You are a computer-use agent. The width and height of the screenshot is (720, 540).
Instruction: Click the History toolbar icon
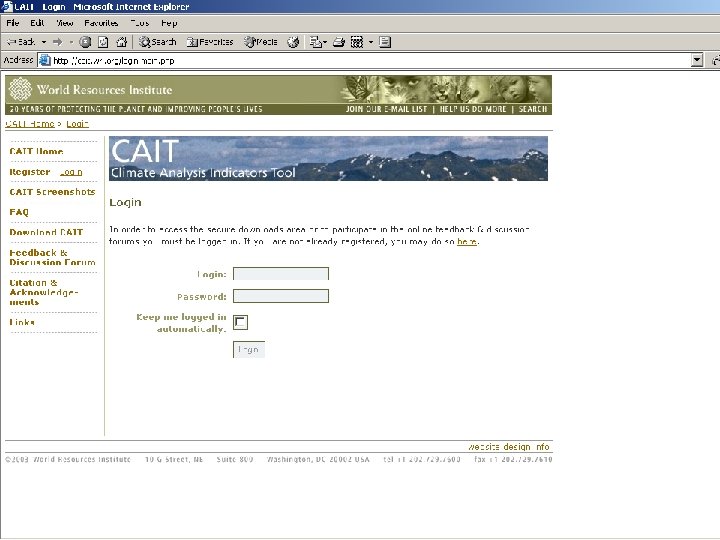coord(293,42)
